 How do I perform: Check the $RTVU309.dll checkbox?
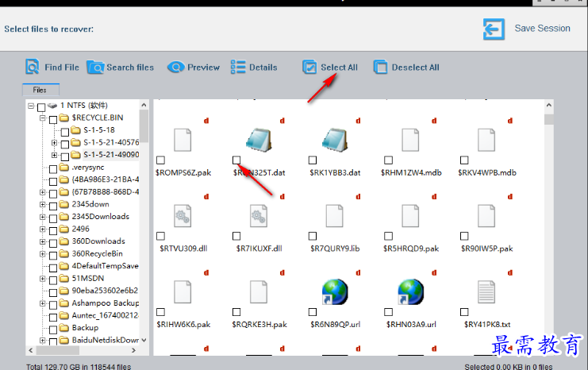pyautogui.click(x=160, y=236)
